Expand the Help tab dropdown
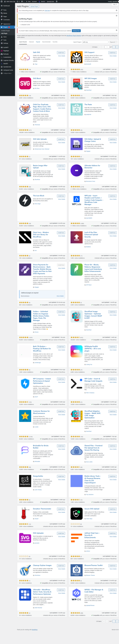 click(115, 4)
